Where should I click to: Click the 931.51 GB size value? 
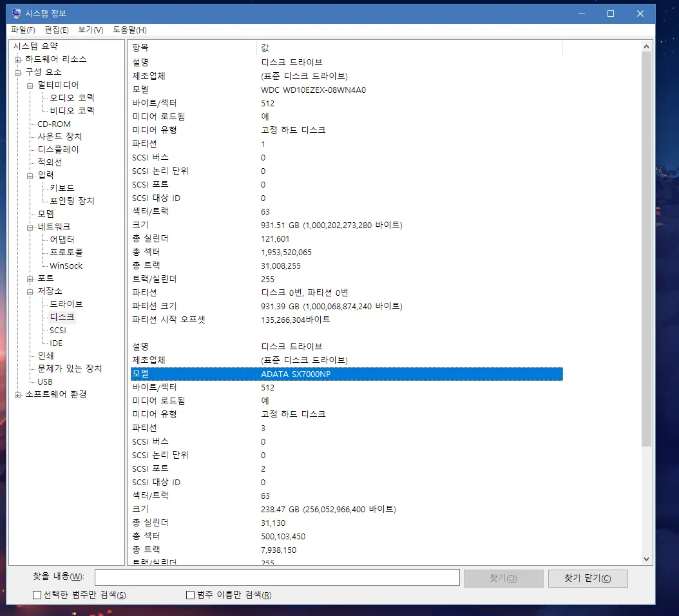pyautogui.click(x=331, y=226)
